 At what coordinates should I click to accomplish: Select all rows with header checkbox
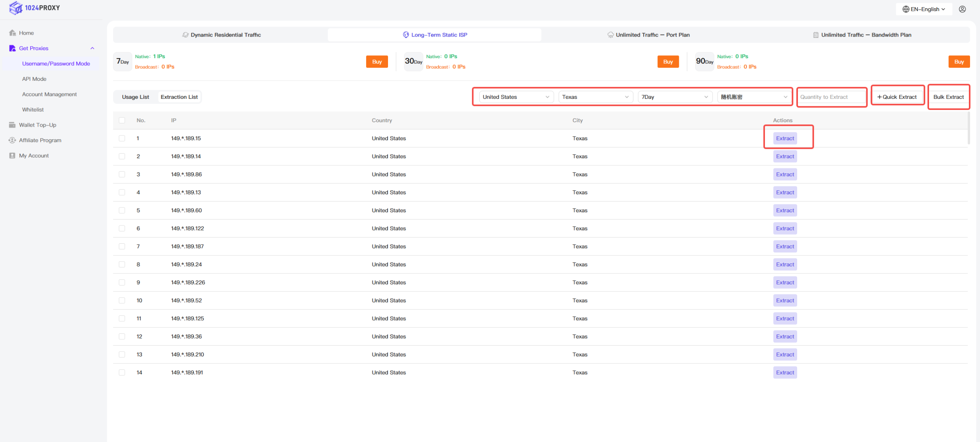[x=122, y=120]
